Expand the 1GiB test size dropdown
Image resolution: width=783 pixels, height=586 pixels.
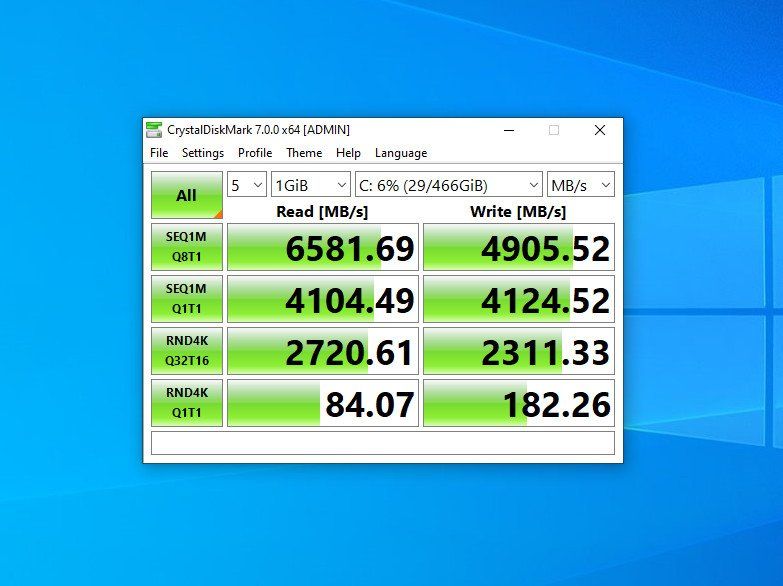(310, 185)
